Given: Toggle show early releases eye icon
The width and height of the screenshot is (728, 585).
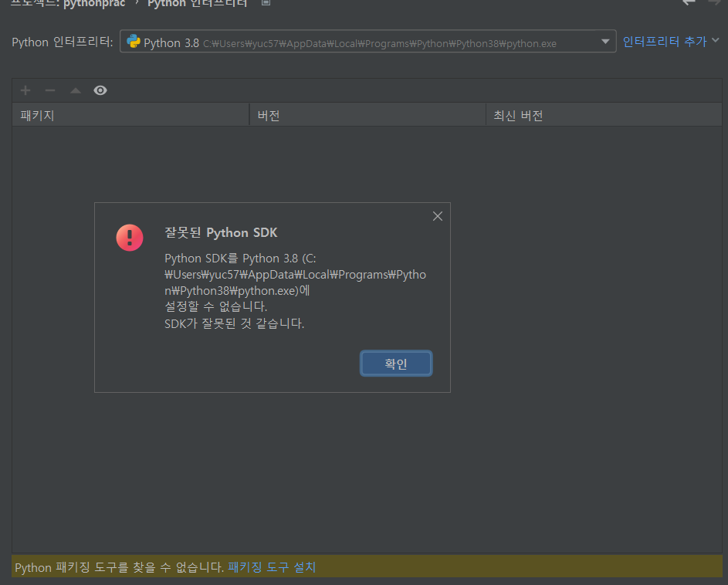Looking at the screenshot, I should (100, 90).
